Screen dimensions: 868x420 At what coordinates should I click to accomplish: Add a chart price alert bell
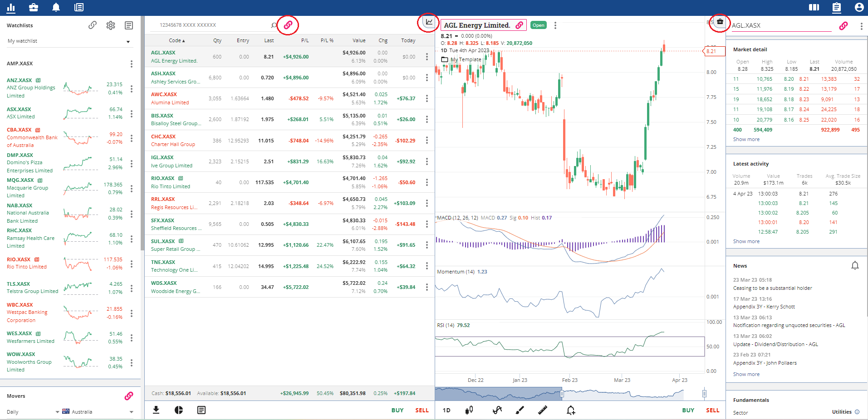tap(571, 410)
